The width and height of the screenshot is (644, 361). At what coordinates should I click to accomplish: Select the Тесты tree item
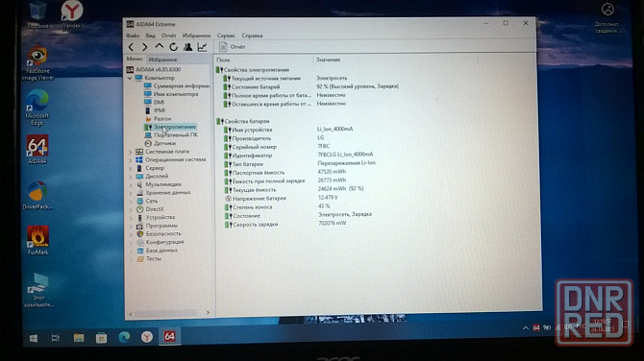coord(149,259)
